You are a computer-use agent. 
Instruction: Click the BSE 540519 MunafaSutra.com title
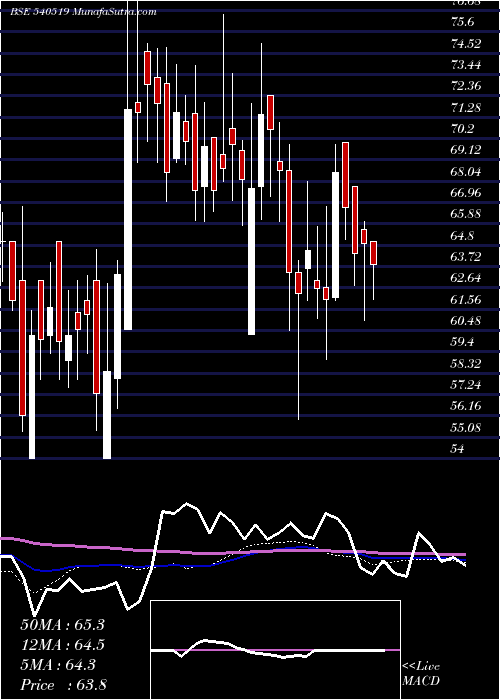[x=83, y=12]
